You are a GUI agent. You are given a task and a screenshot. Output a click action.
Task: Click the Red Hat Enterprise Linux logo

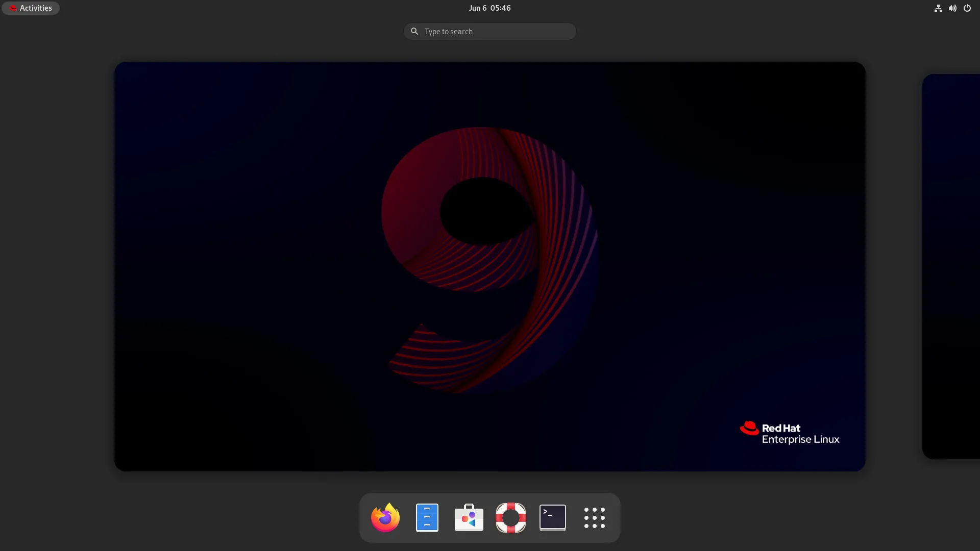point(749,428)
